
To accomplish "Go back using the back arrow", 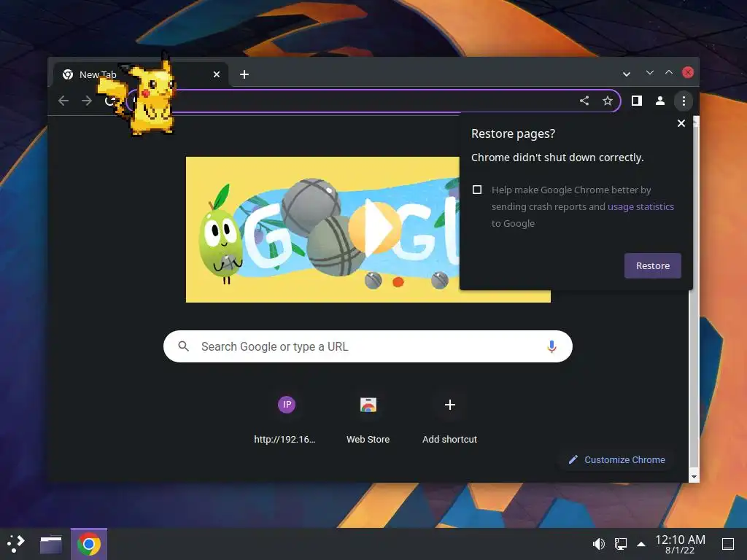I will point(63,101).
